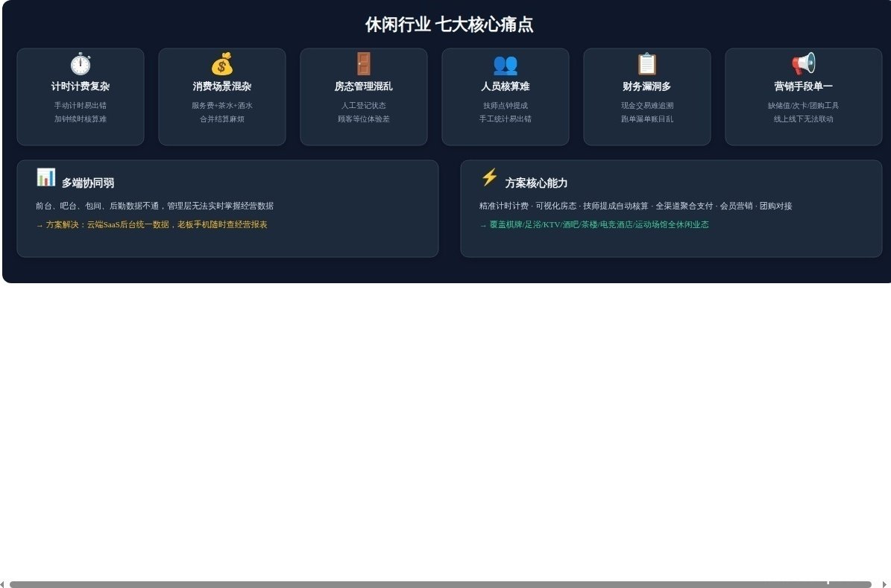Click the text 线上线下无法联动

(x=804, y=119)
